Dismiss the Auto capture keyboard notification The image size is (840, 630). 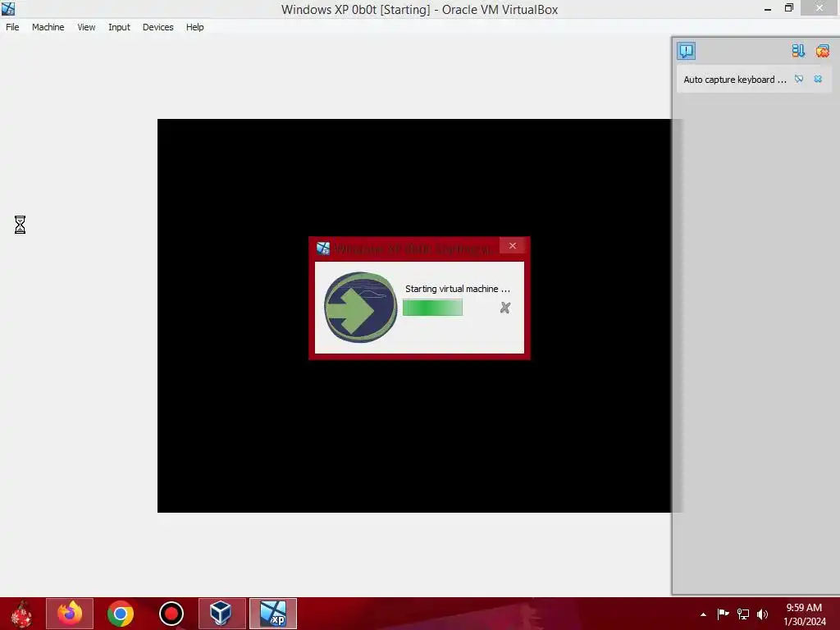point(818,79)
